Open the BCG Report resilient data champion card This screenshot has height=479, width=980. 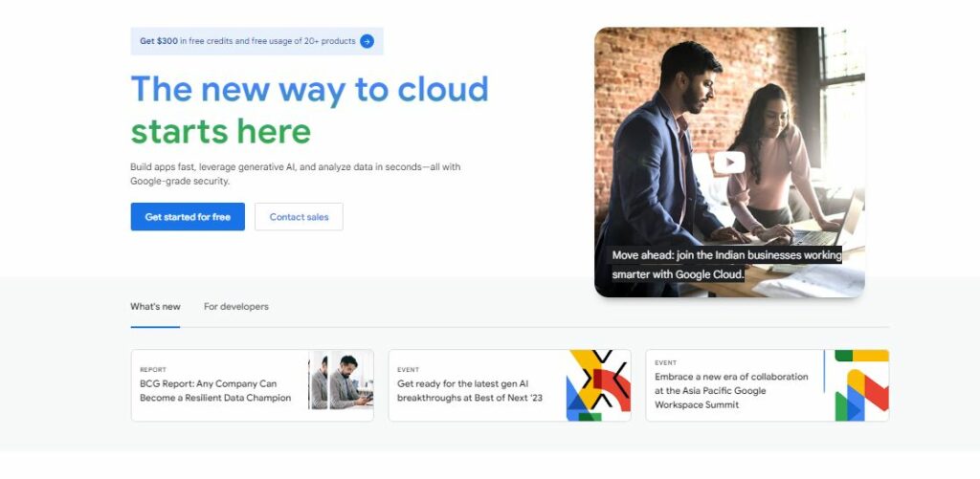(x=252, y=385)
